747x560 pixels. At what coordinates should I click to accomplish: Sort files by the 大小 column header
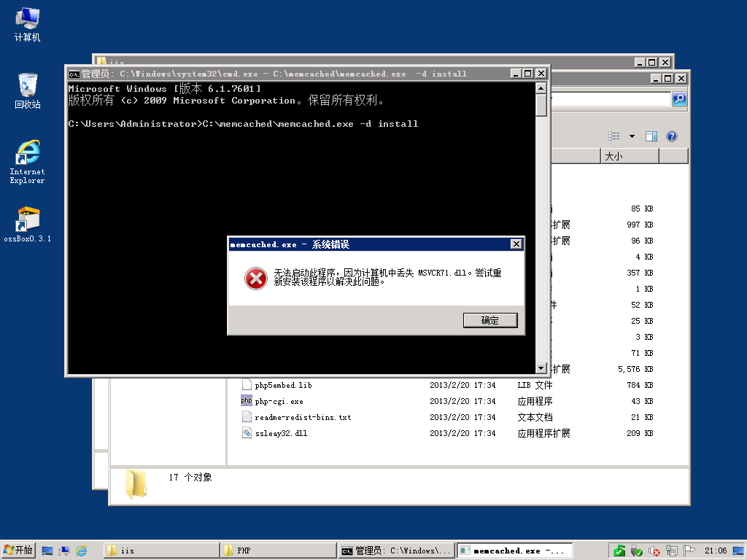[x=630, y=156]
